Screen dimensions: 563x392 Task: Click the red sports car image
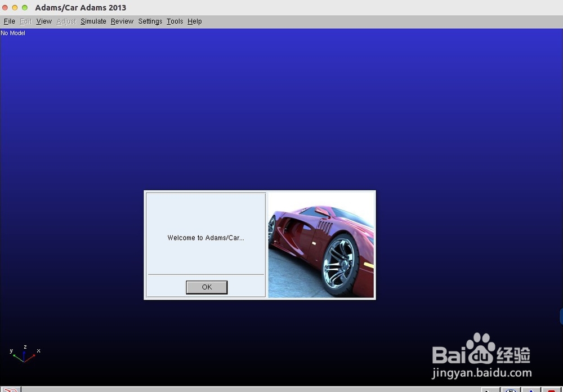[x=321, y=245]
